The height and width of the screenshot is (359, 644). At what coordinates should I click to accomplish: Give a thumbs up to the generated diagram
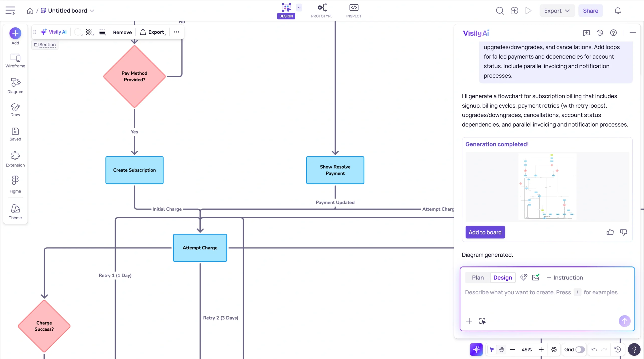(x=610, y=232)
